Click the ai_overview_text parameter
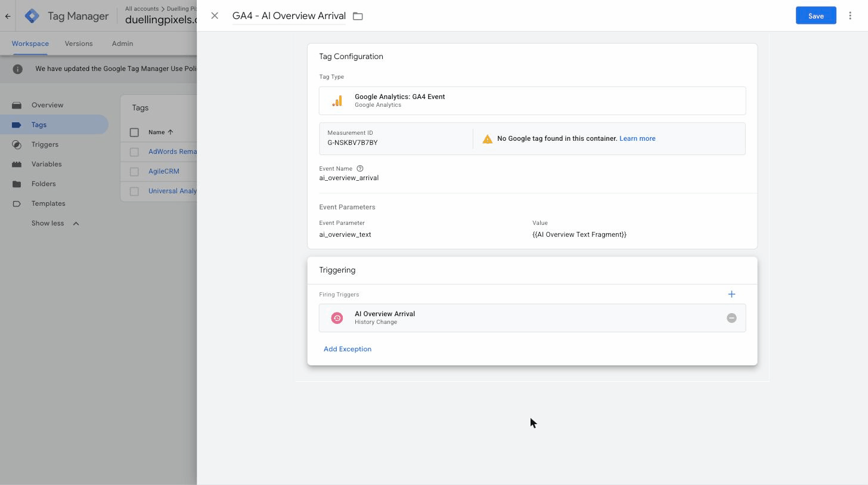868x485 pixels. tap(345, 234)
